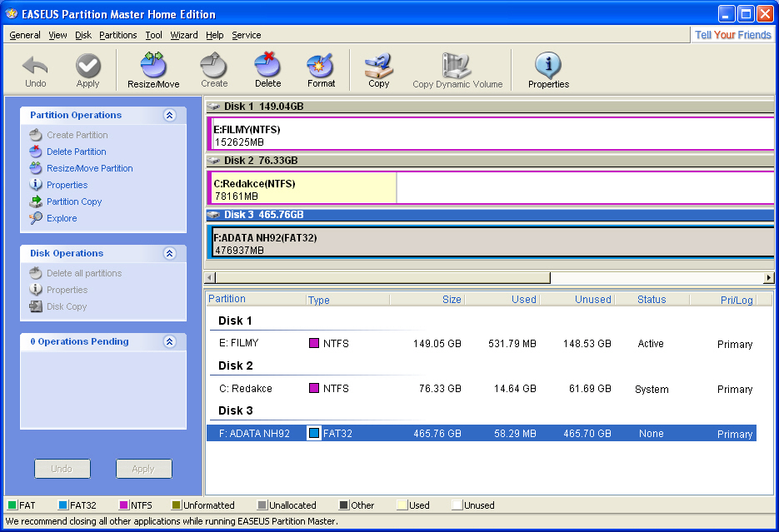Open the Wizard menu

click(184, 35)
